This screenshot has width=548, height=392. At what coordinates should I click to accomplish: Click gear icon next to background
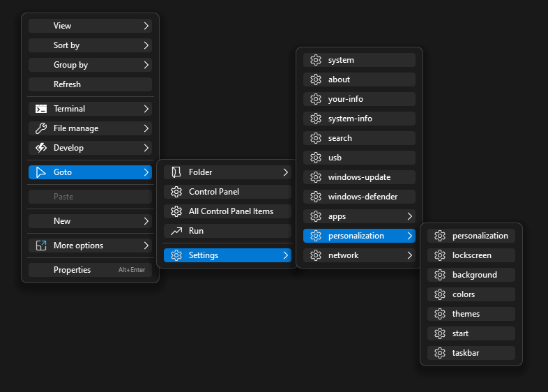click(x=440, y=275)
